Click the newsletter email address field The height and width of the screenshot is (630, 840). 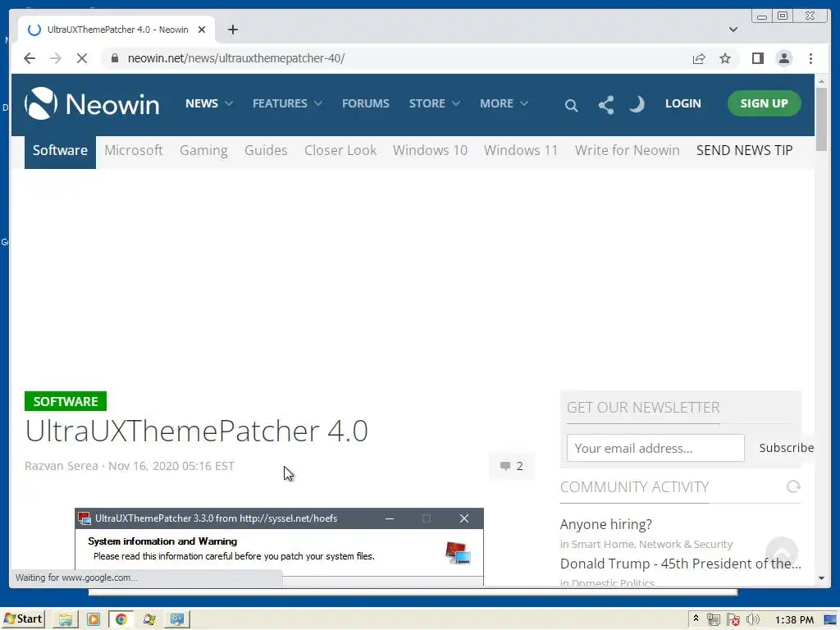[x=655, y=448]
